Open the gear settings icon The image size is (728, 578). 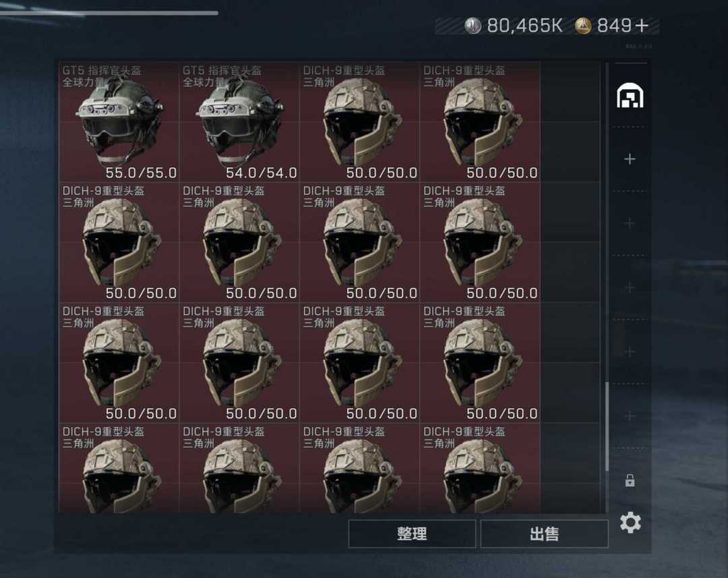pos(630,523)
